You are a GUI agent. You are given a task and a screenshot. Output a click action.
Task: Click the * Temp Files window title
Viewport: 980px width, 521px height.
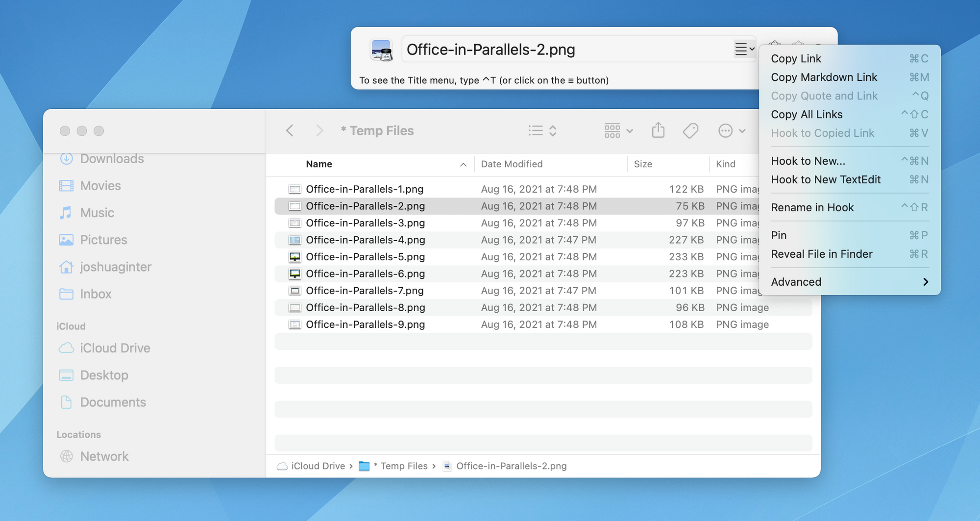(x=377, y=131)
